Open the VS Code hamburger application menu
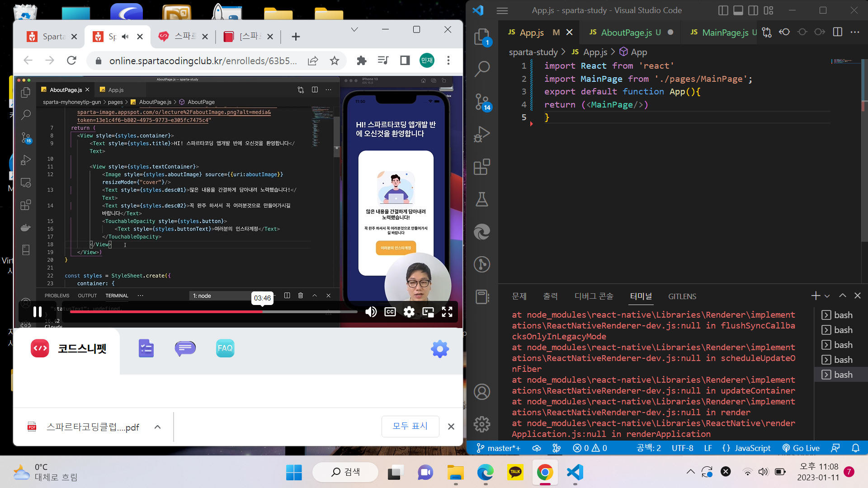The height and width of the screenshot is (488, 868). pos(502,10)
